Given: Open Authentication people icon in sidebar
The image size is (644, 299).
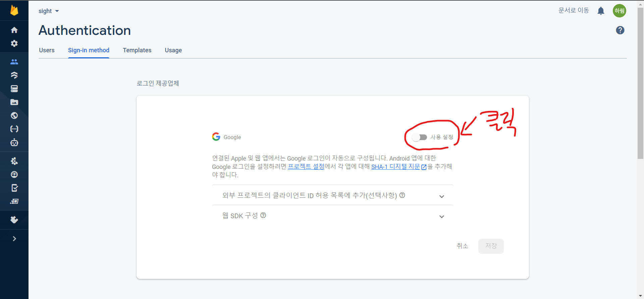Looking at the screenshot, I should [14, 62].
